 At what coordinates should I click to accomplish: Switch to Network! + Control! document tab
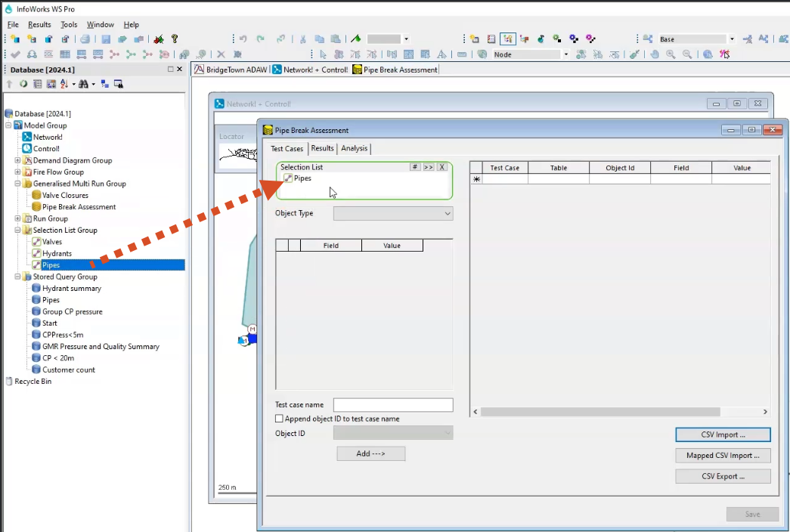[x=311, y=70]
